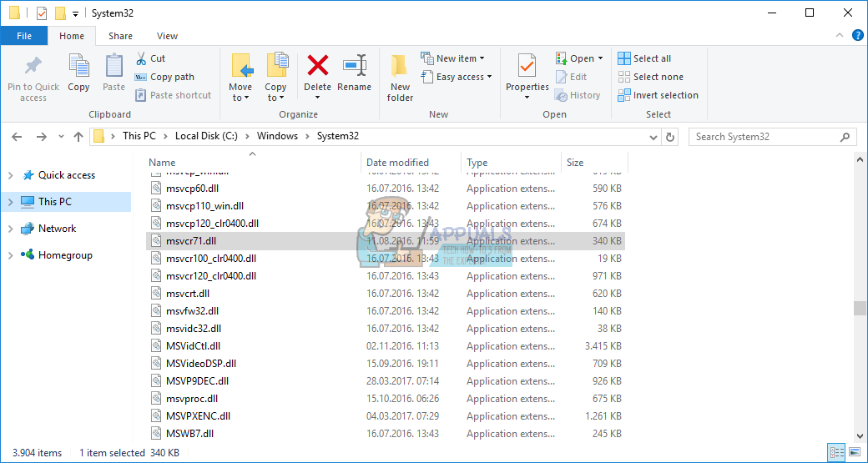
Task: Expand This PC tree node
Action: (11, 202)
